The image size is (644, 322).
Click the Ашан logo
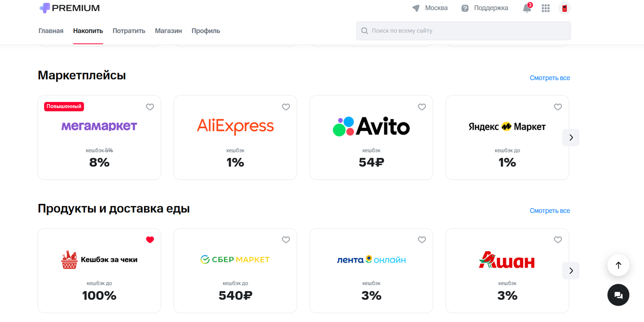click(x=507, y=260)
